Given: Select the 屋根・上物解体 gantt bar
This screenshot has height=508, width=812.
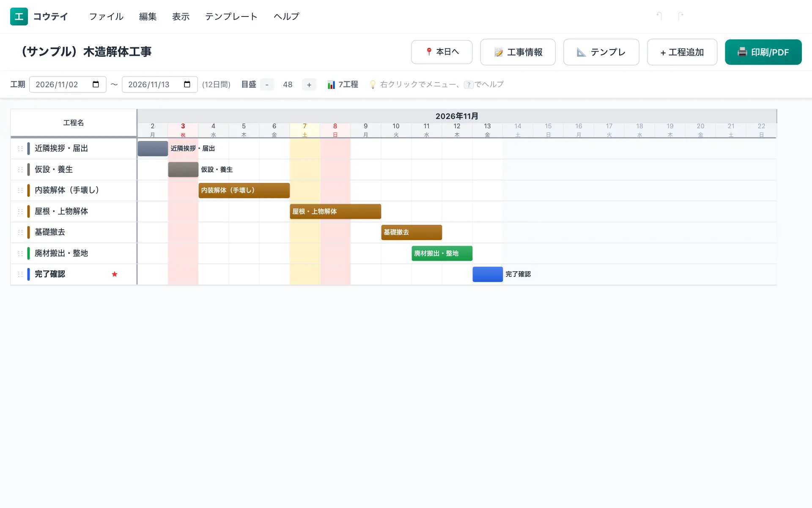Looking at the screenshot, I should point(335,211).
